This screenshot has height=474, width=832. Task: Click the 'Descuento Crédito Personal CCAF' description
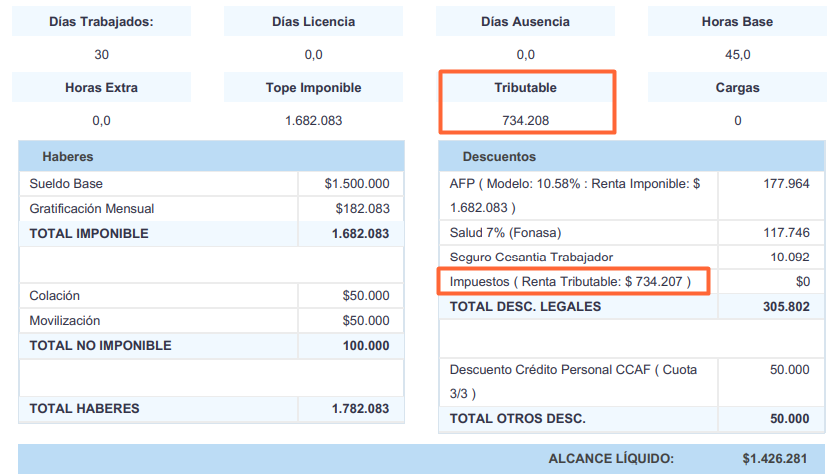tap(573, 382)
